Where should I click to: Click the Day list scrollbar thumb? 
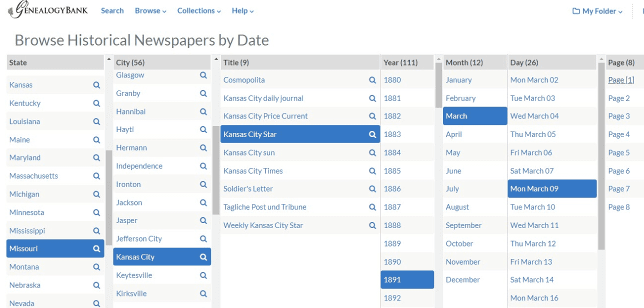tap(601, 156)
